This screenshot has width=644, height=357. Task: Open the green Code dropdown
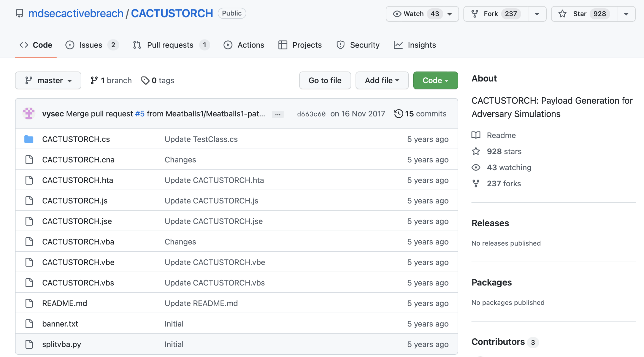[x=435, y=80]
